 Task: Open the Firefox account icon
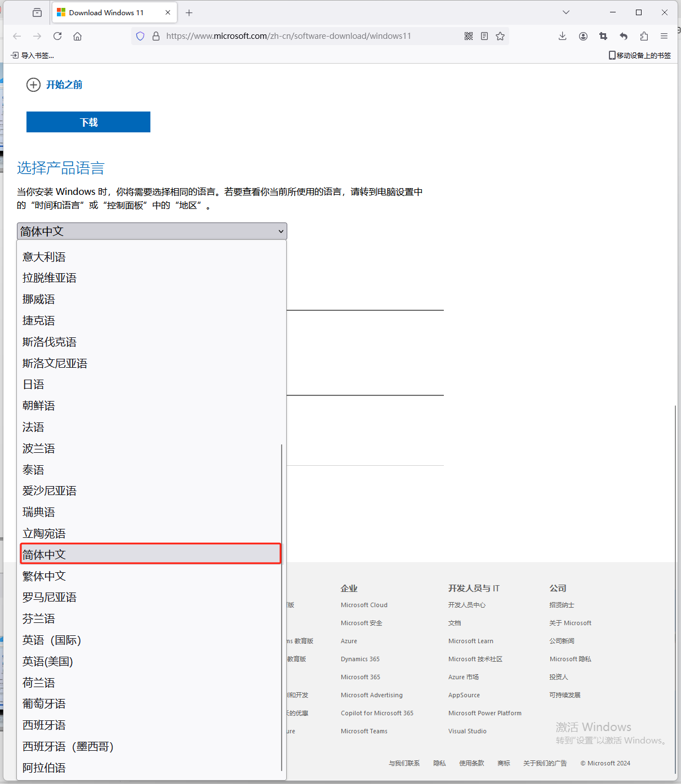(583, 36)
